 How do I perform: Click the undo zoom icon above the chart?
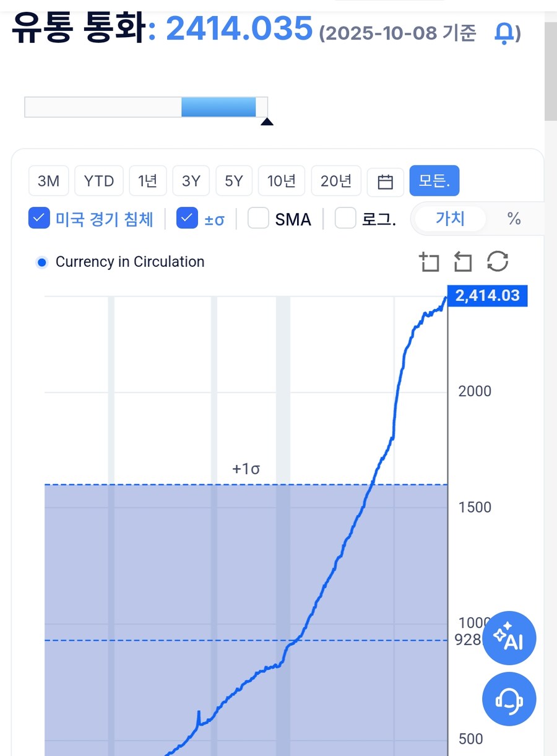[462, 262]
